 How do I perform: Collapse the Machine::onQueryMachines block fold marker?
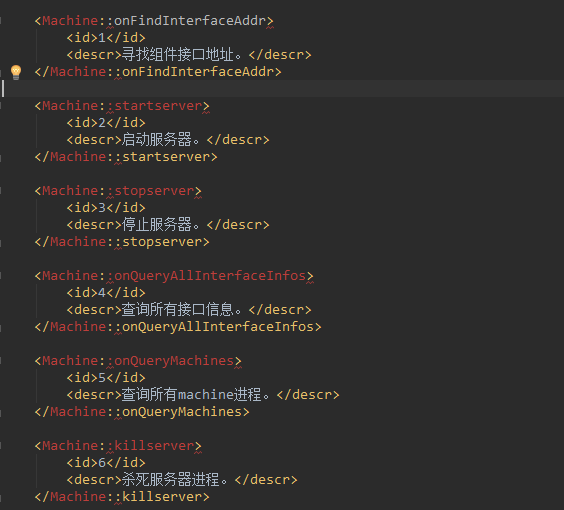coord(1,361)
